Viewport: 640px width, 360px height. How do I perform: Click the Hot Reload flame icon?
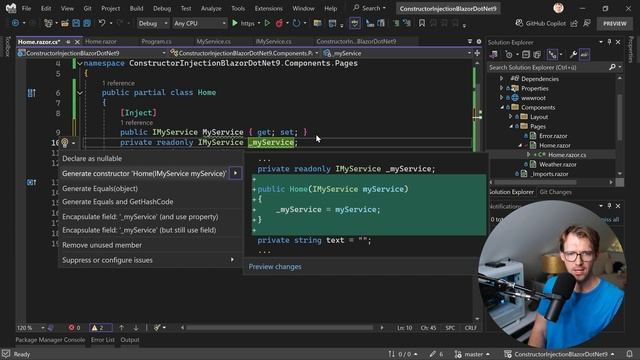point(279,23)
